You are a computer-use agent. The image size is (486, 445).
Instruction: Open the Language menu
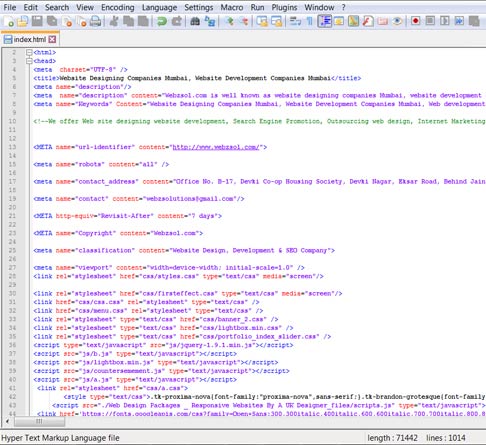click(159, 7)
